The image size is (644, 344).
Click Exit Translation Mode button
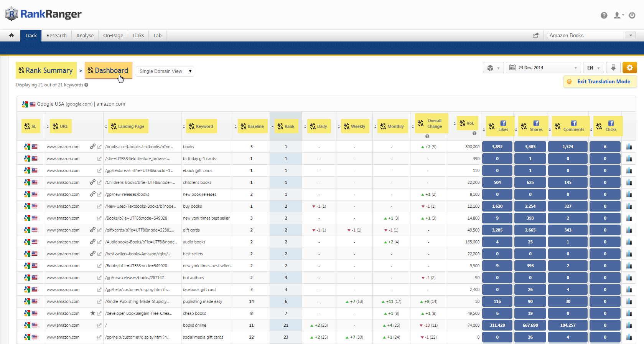(x=600, y=81)
